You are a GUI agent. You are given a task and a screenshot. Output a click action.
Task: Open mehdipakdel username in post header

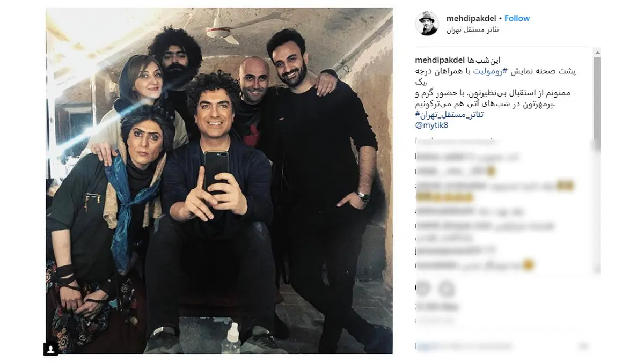(471, 18)
